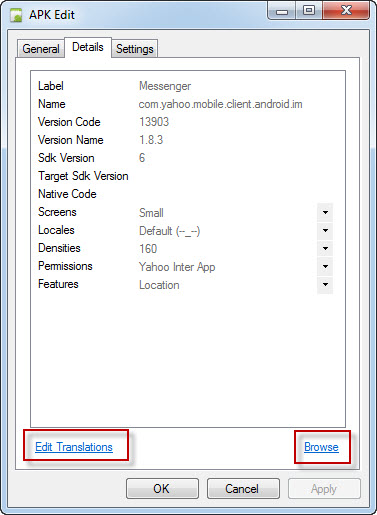Screen dimensions: 377x515
Task: Click the Version Code value 13903
Action: [154, 122]
